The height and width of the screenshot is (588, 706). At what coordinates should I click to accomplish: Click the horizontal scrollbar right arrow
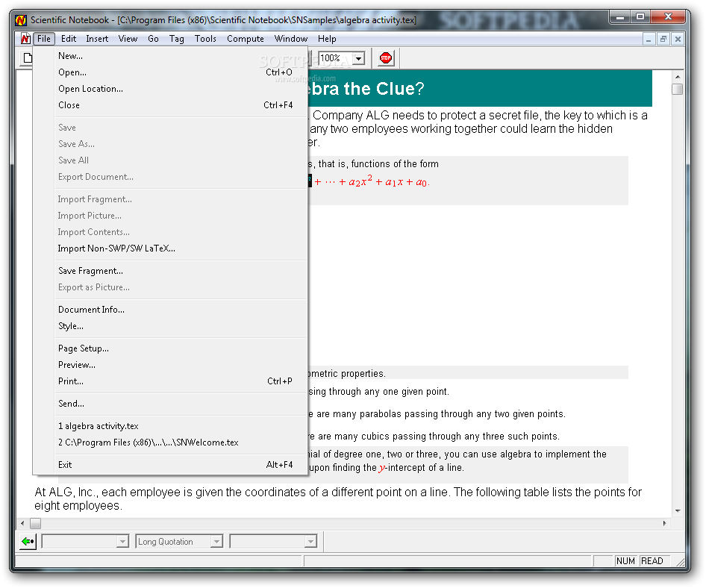click(x=664, y=523)
